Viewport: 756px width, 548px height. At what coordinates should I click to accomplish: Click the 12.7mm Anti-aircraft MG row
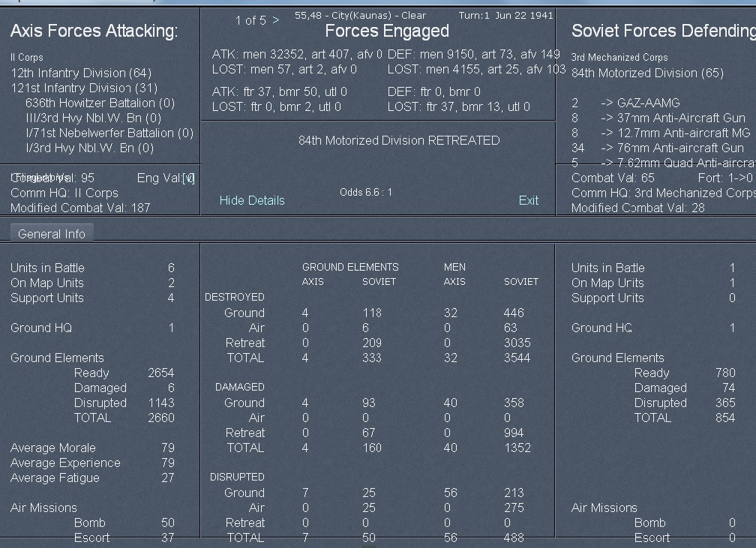point(661,133)
